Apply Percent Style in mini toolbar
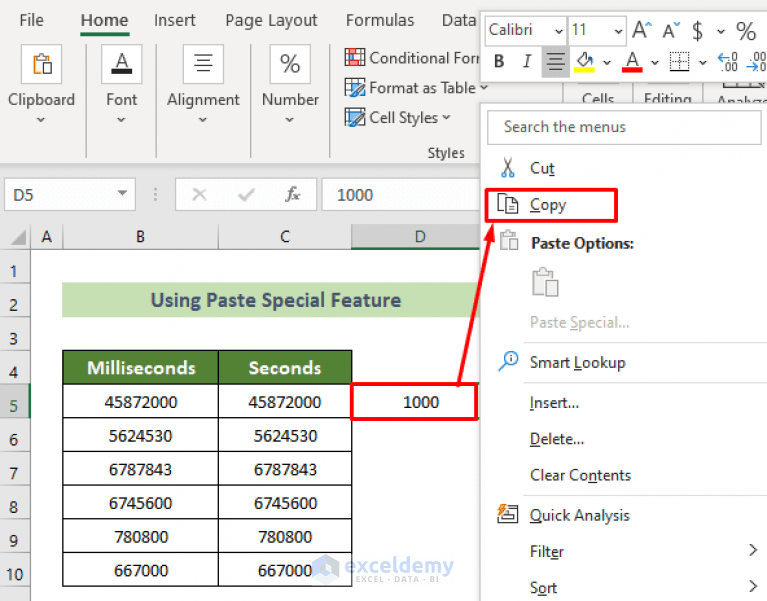This screenshot has width=767, height=601. click(x=746, y=31)
